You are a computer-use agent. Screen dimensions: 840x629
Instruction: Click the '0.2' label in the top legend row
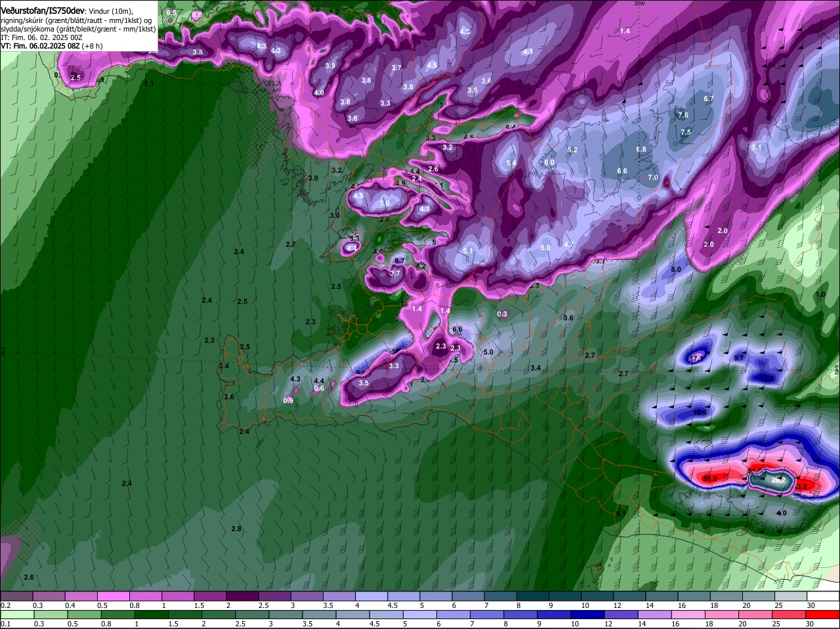tap(6, 605)
